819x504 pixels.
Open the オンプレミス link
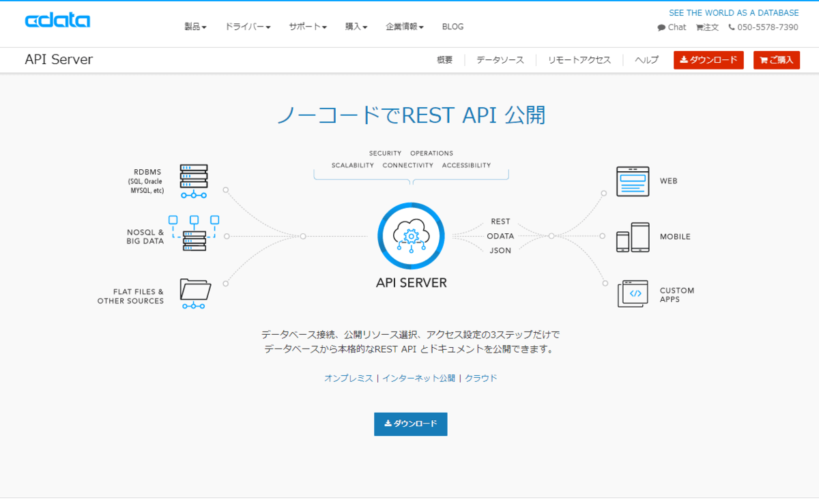click(x=349, y=378)
